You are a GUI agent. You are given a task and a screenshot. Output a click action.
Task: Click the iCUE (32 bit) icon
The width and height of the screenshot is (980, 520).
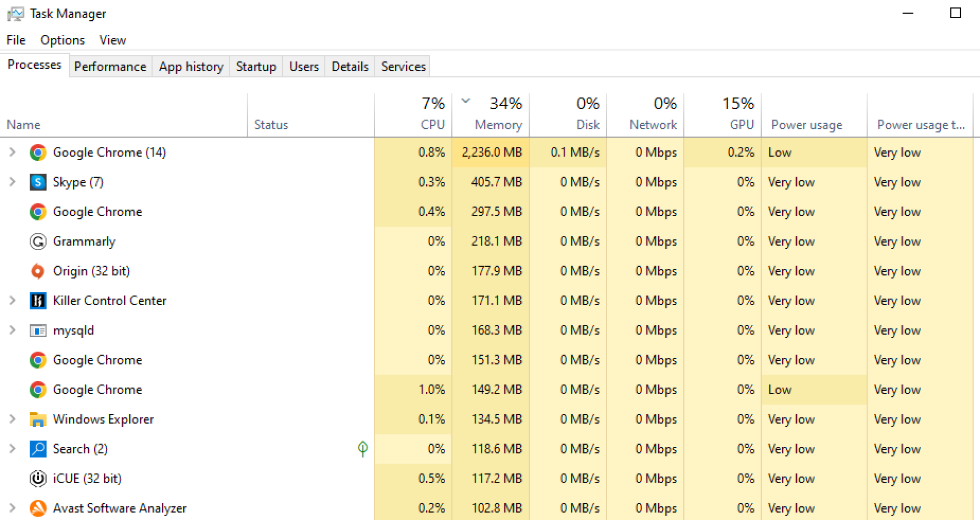(x=38, y=479)
